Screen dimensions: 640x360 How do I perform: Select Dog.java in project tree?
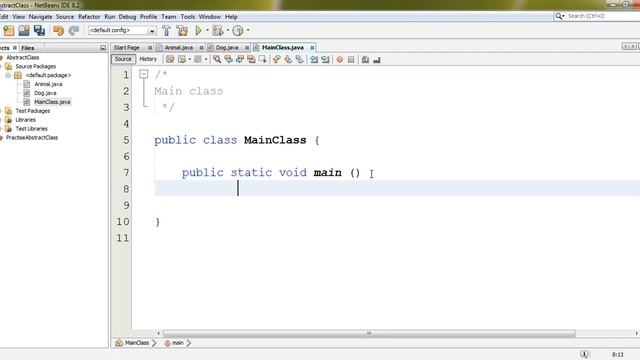(x=45, y=93)
